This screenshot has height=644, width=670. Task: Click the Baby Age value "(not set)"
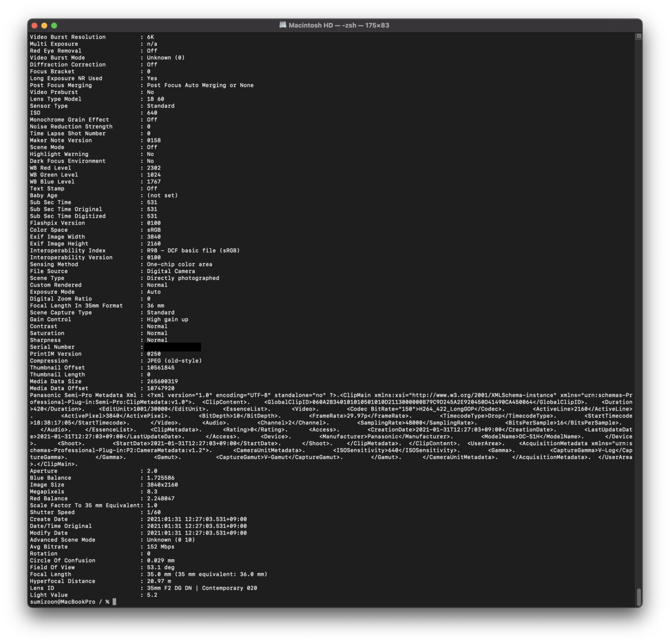pos(162,195)
